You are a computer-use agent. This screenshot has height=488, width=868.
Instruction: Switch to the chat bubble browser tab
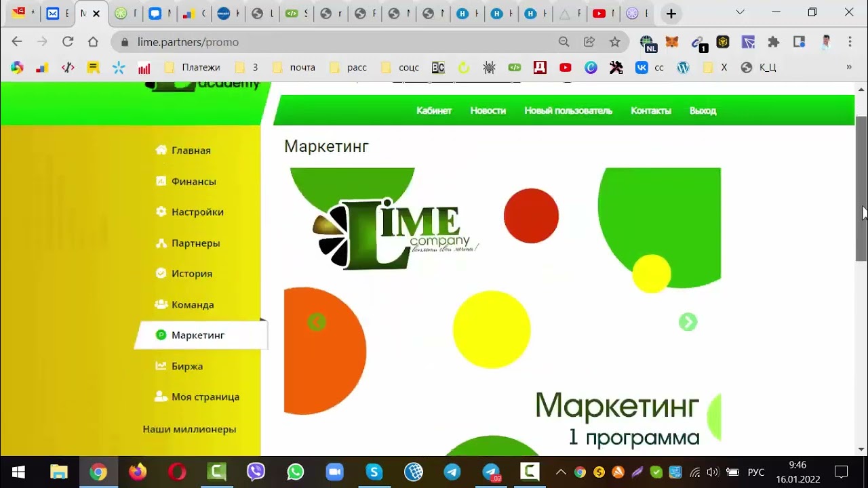point(160,14)
